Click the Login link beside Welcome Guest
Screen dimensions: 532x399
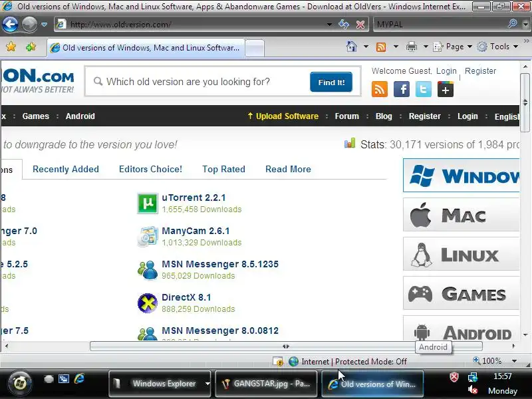click(x=446, y=71)
